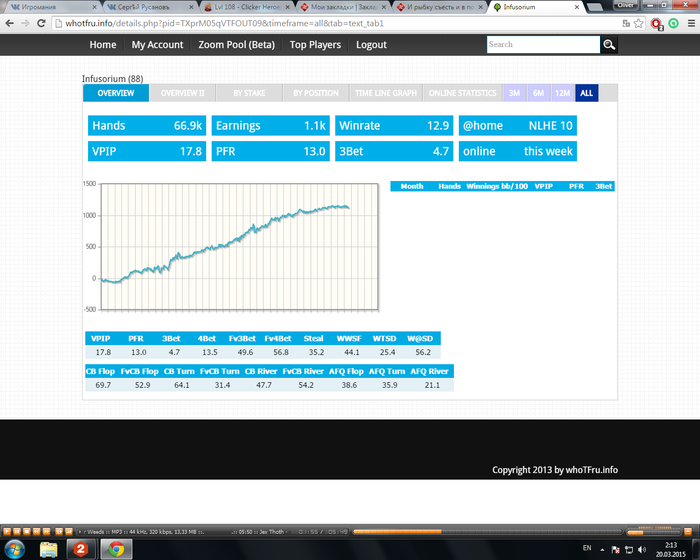
Task: Click the translate page icon
Action: point(626,24)
